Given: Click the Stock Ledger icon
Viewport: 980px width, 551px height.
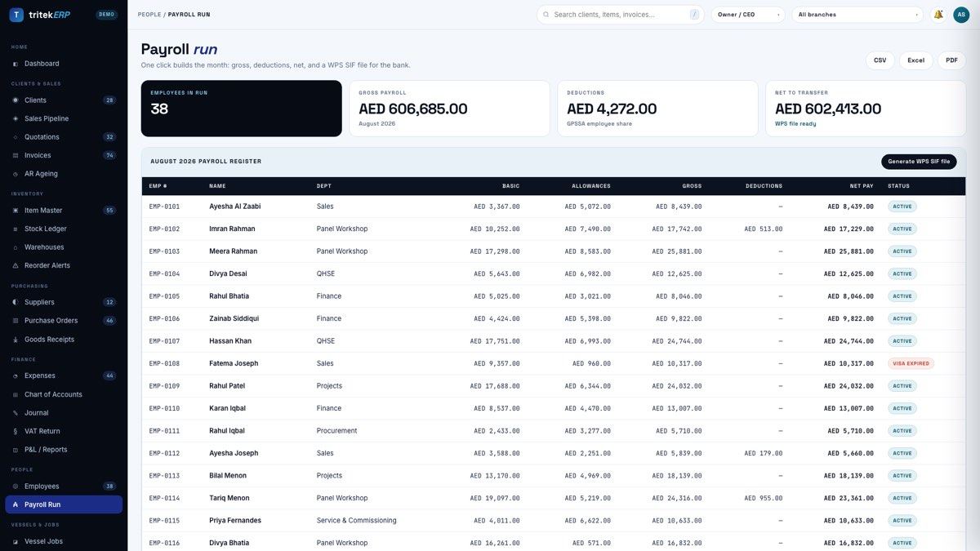Looking at the screenshot, I should coord(16,229).
